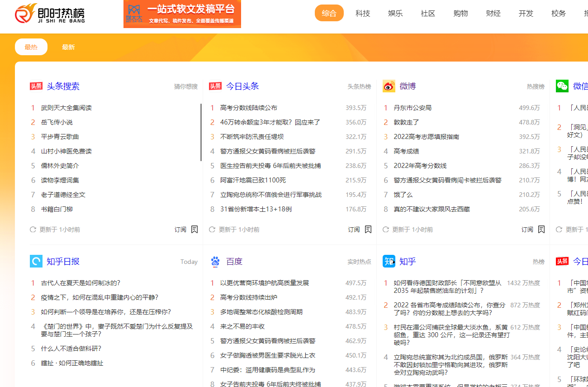Open the 科技 category tab
The width and height of the screenshot is (588, 387).
tap(363, 13)
